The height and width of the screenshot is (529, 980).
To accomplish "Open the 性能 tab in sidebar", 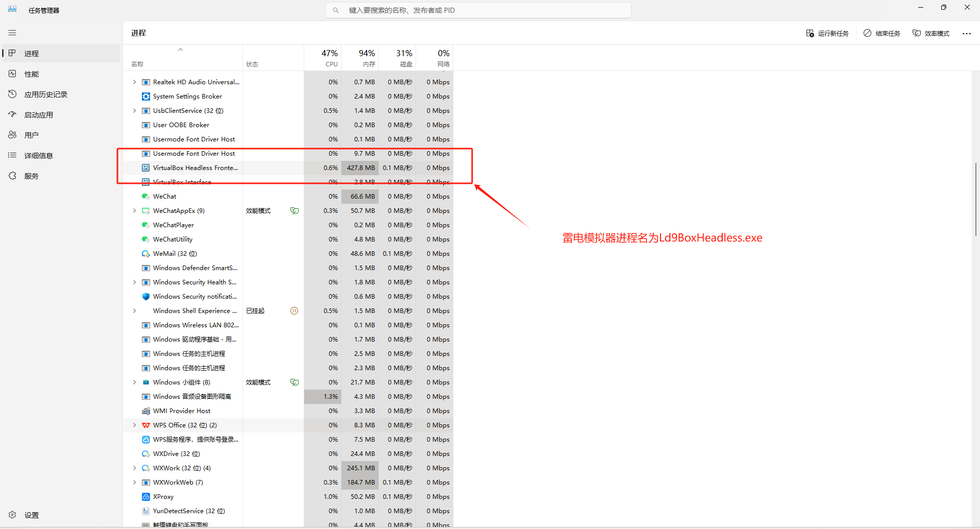I will click(x=61, y=74).
